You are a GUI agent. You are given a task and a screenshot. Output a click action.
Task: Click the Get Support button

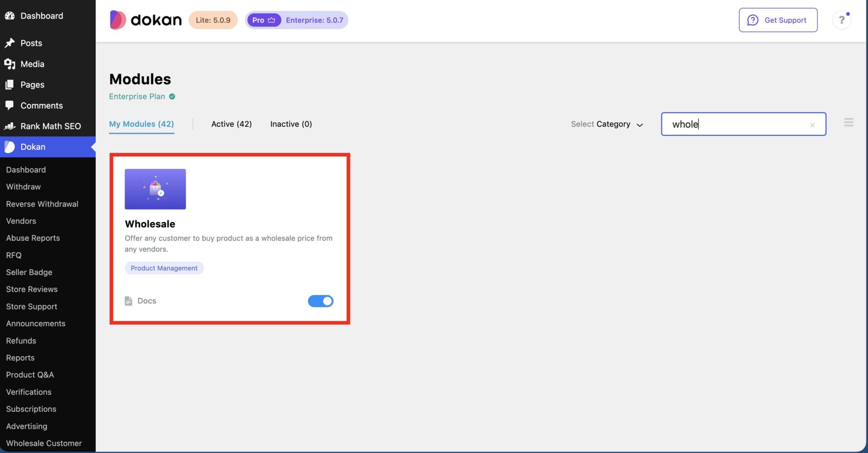(x=778, y=20)
